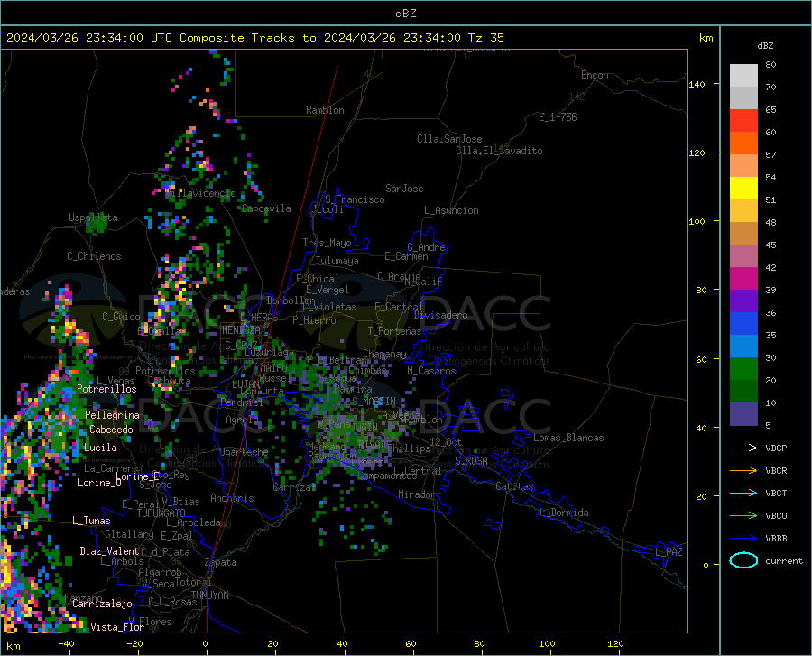
Task: Click the Capdevila label
Action: (266, 208)
